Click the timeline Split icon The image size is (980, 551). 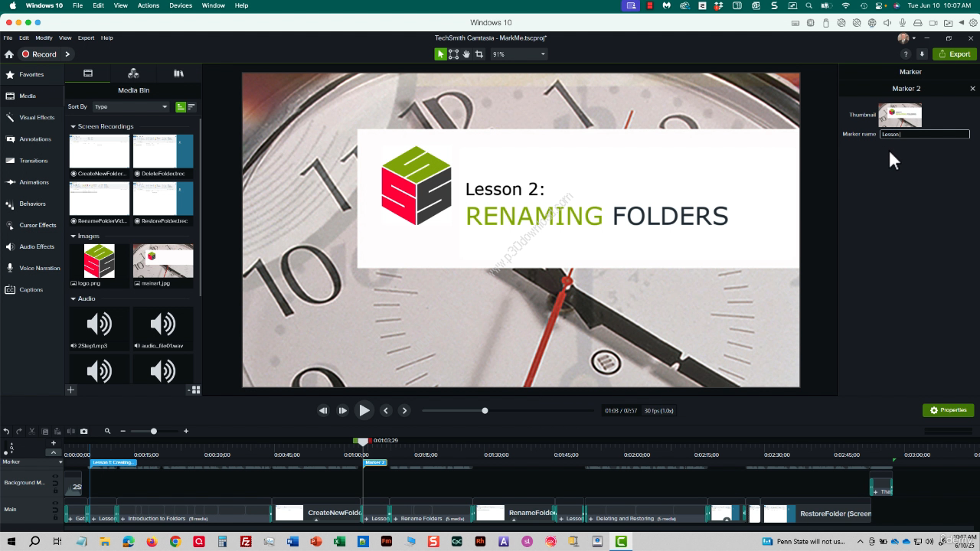pos(70,432)
